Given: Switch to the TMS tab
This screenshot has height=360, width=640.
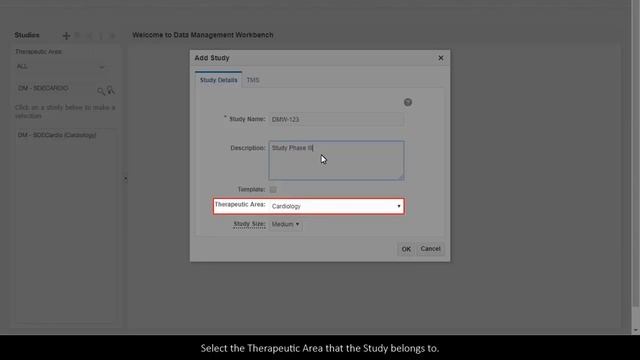Looking at the screenshot, I should coord(253,80).
